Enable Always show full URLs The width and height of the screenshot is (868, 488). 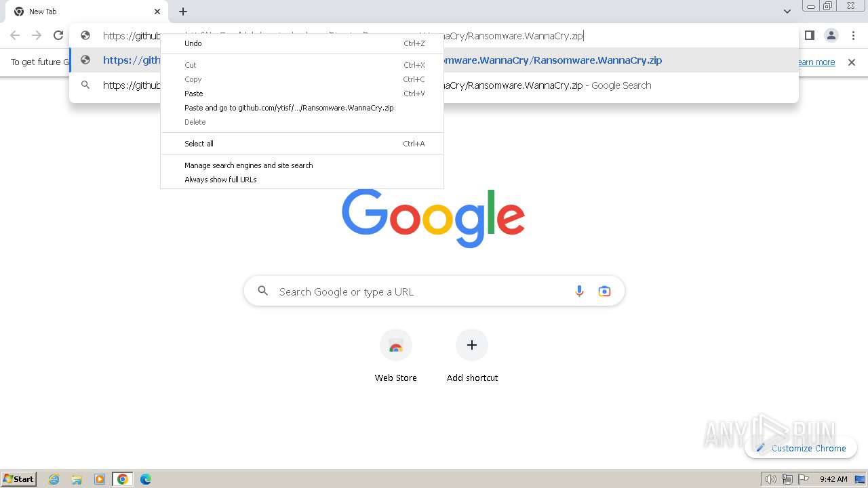302,180
